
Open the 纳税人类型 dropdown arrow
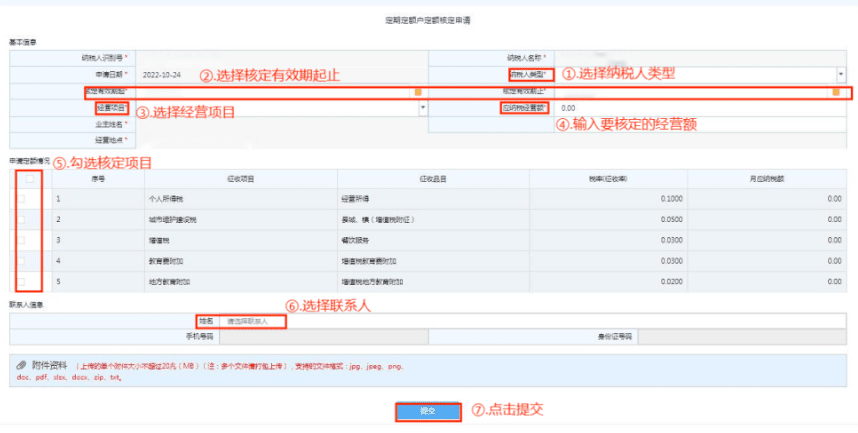pyautogui.click(x=841, y=74)
